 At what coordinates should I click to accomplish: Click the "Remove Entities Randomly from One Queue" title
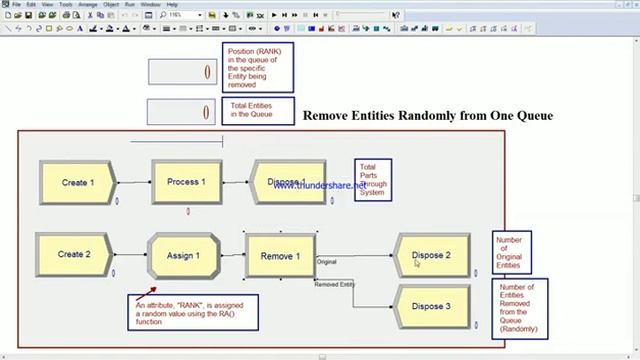(428, 116)
